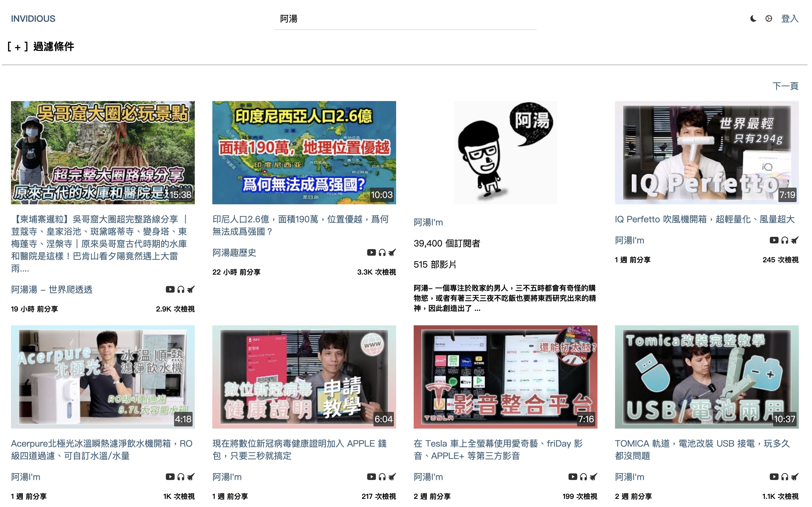
Task: Toggle dark mode with the moon icon
Action: click(753, 19)
